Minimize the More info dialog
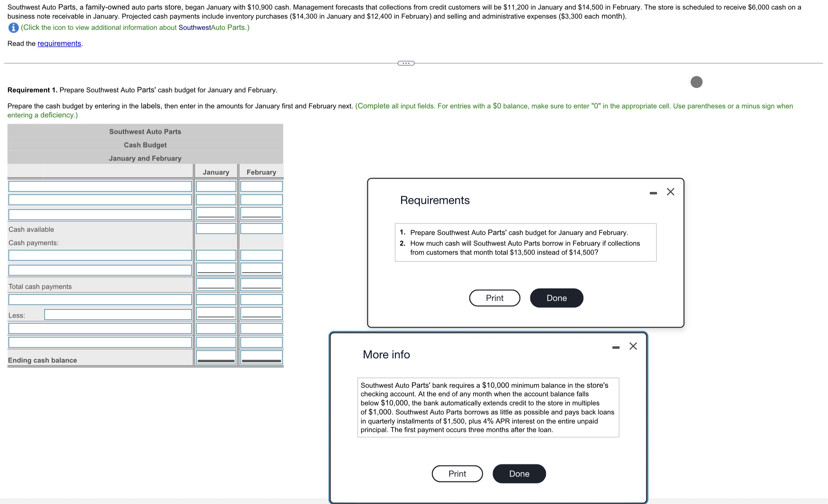828x504 pixels. (x=615, y=347)
